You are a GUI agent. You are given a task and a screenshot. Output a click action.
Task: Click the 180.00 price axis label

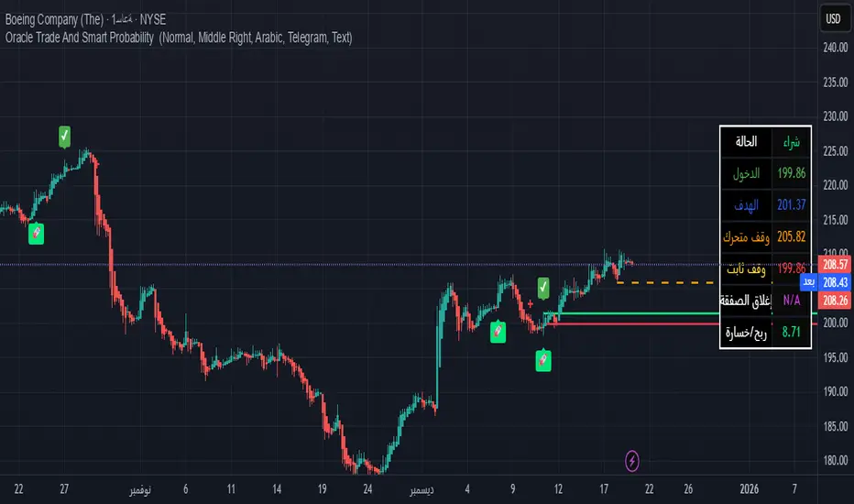pos(836,460)
